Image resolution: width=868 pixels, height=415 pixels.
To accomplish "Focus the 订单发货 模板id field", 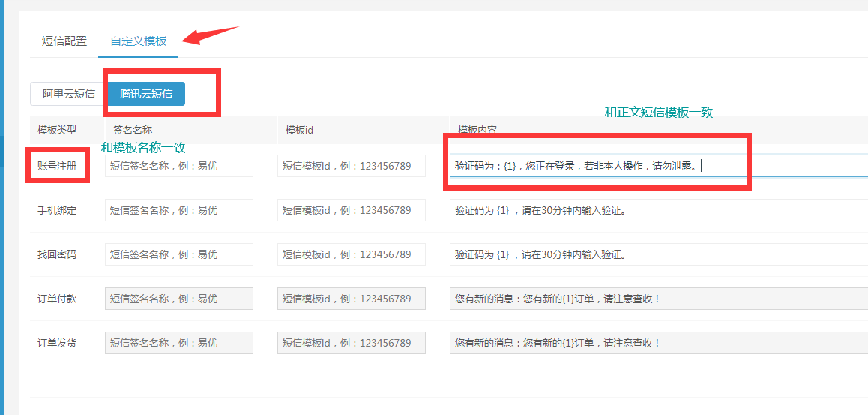I will (352, 343).
